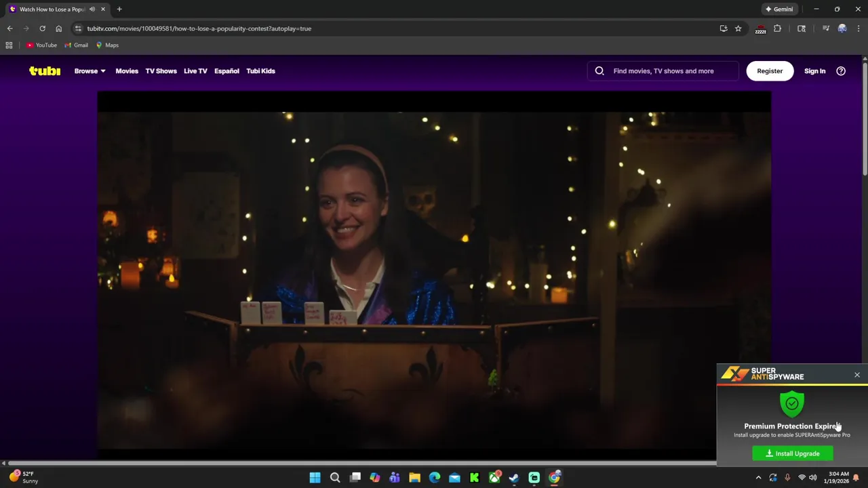
Task: Open Live TV
Action: pos(195,70)
